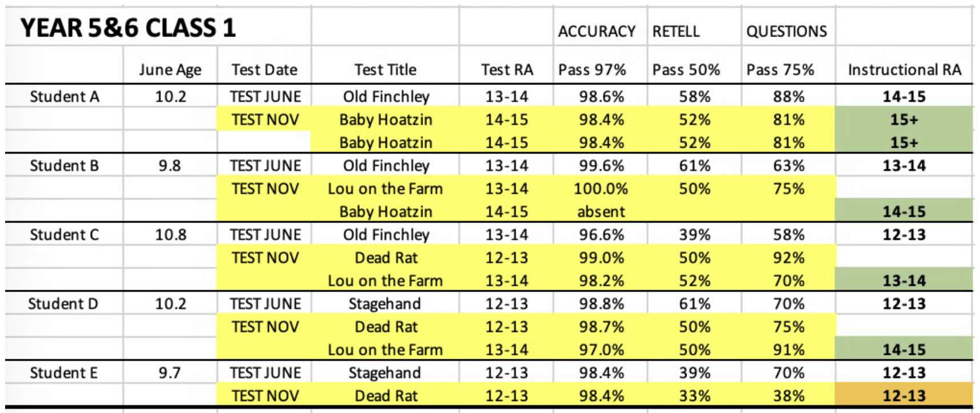Select the June Age column header
The image size is (980, 413).
tap(170, 70)
